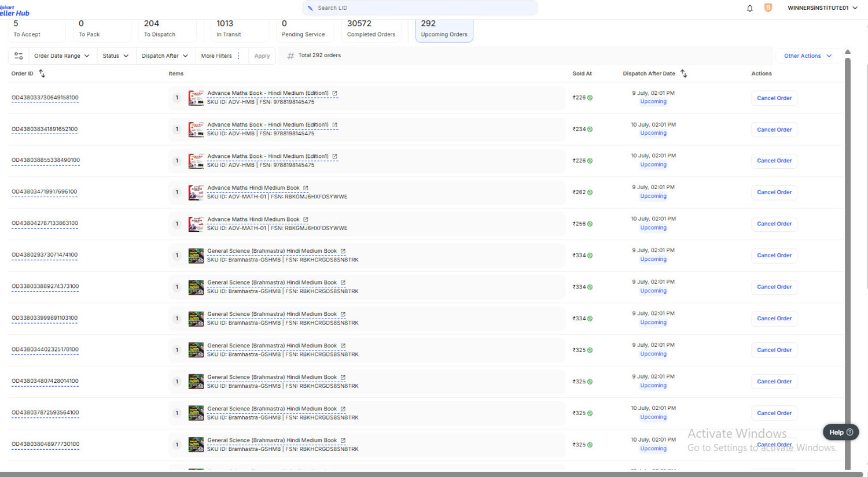Expand the Status filter dropdown
This screenshot has width=868, height=477.
[115, 56]
